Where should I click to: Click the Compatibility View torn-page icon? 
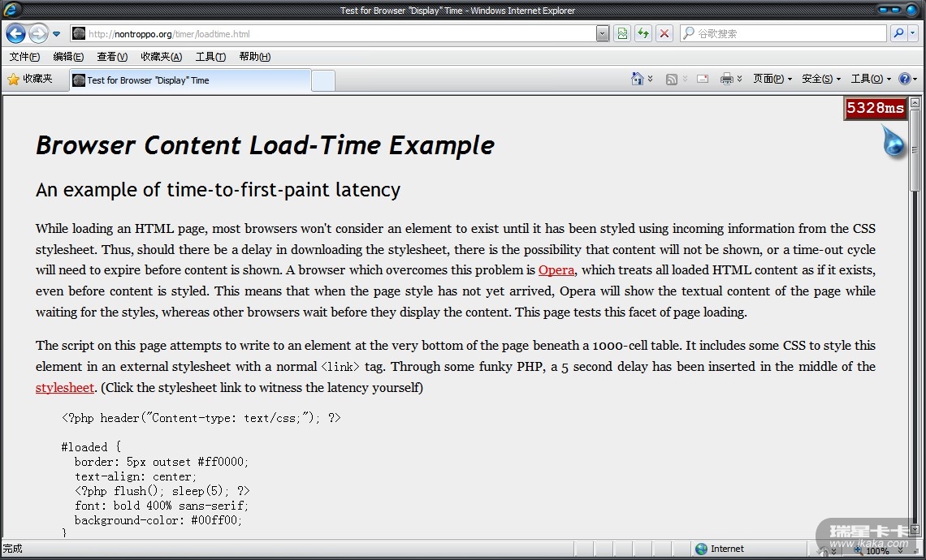622,33
